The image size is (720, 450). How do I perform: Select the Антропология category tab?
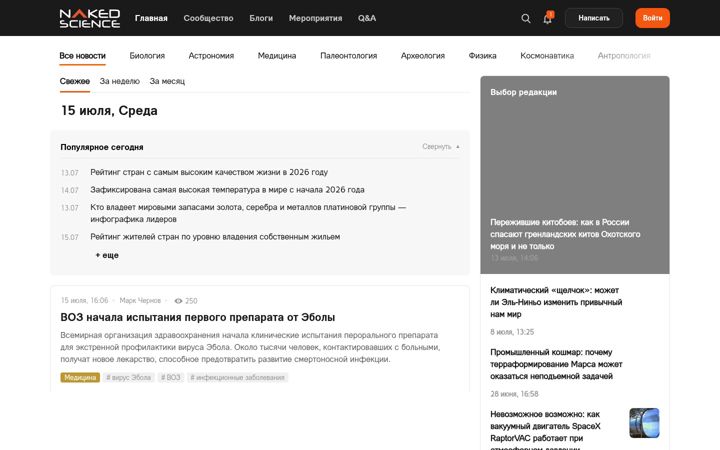[x=624, y=56]
